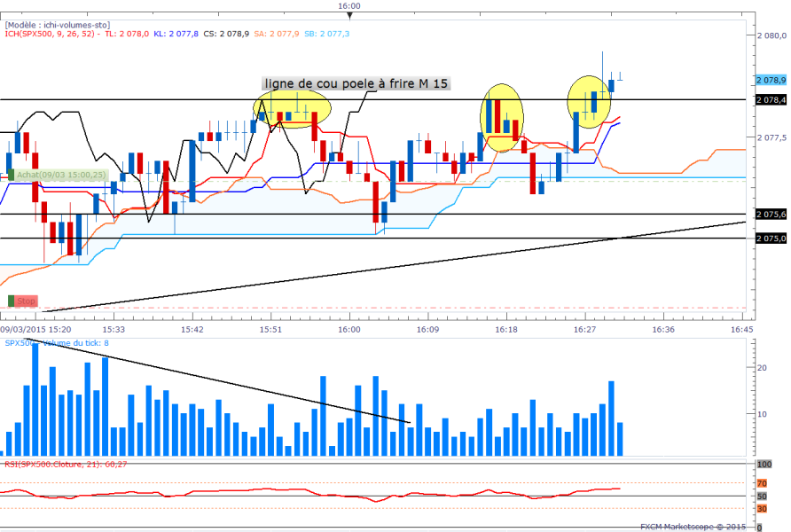791x532 pixels.
Task: Select the first yellow ellipse annotation
Action: pos(292,109)
